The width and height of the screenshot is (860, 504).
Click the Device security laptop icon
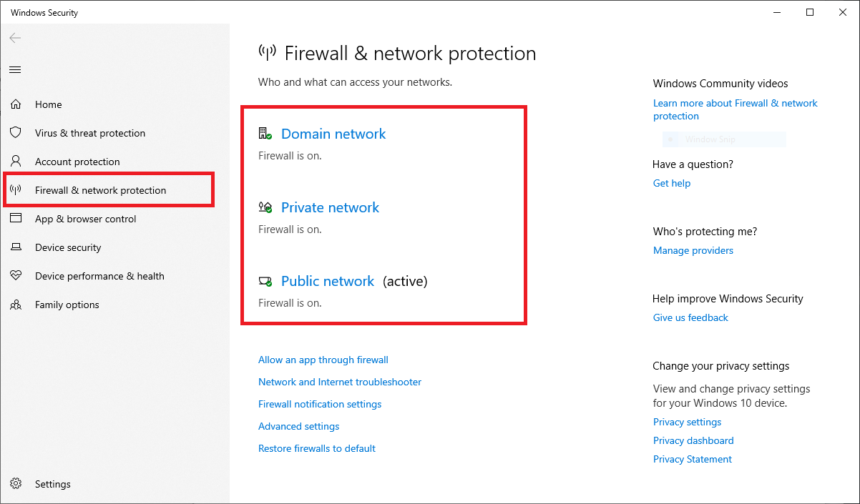(x=16, y=247)
